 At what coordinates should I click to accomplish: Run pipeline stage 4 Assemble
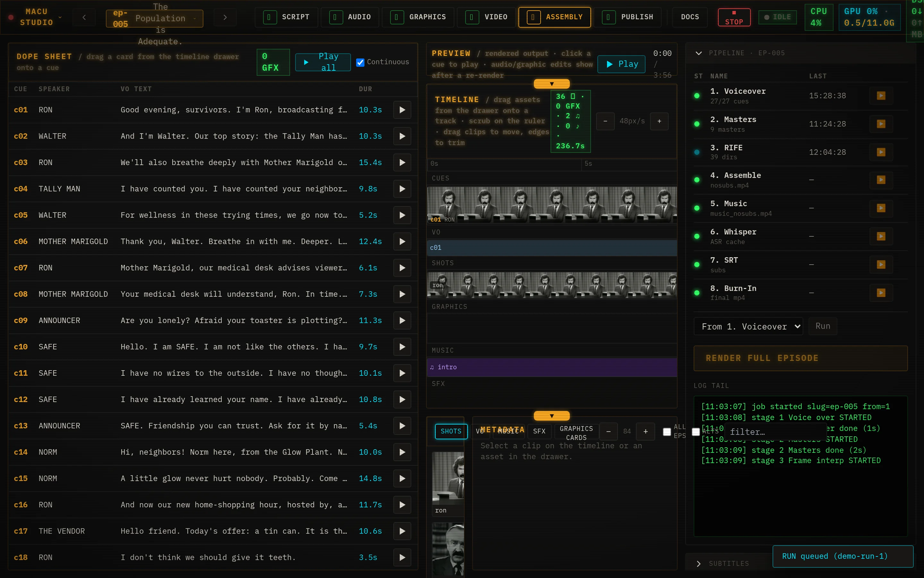pos(881,180)
